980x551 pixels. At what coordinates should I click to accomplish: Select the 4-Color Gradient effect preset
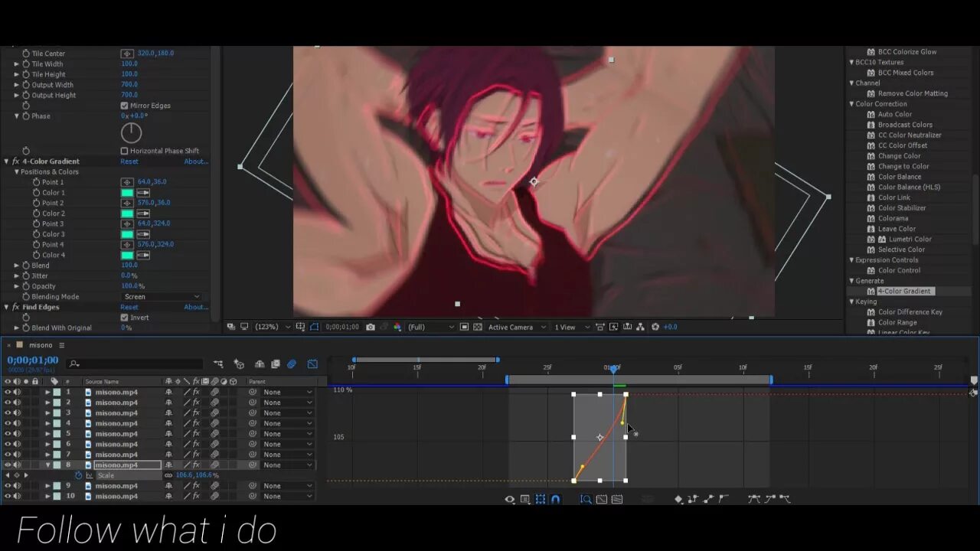(904, 291)
